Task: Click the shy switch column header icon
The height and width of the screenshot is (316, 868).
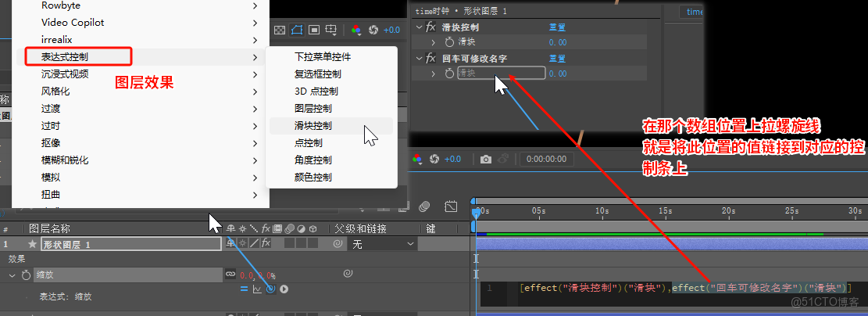Action: pos(230,228)
